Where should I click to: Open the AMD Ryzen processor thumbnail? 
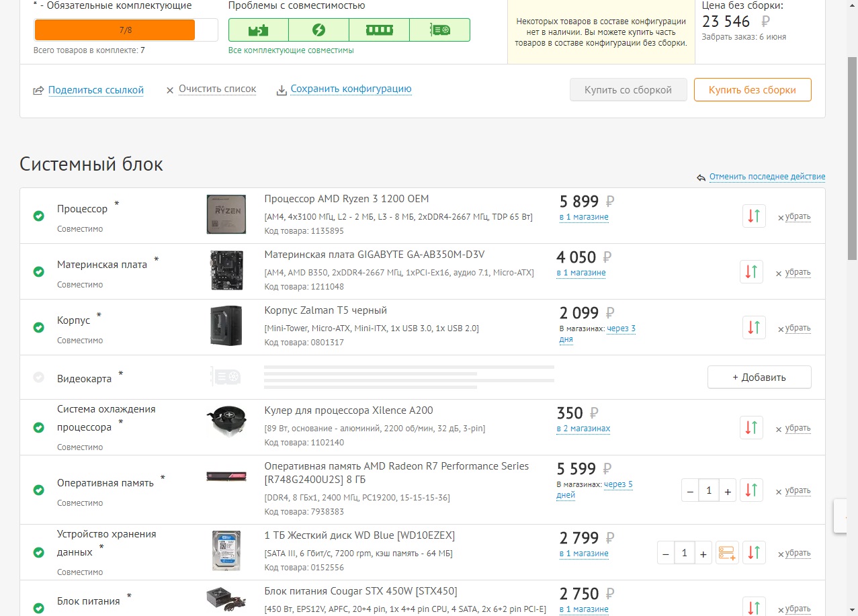[x=226, y=214]
